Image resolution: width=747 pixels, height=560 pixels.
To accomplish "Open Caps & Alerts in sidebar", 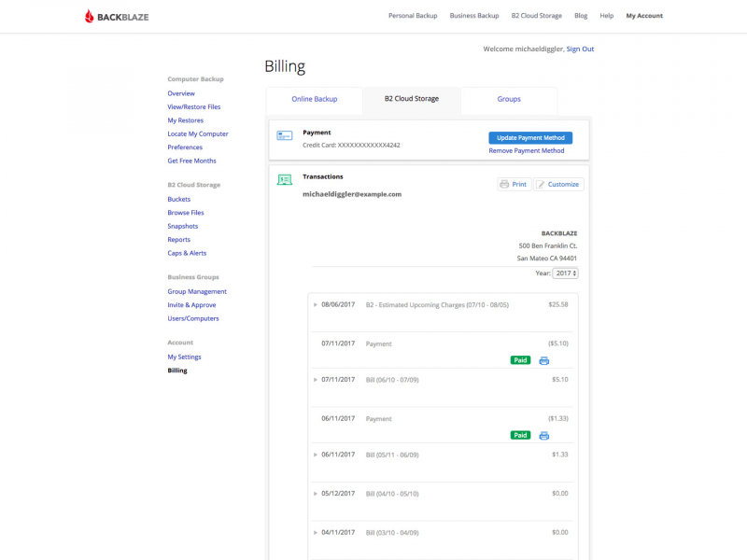I will 187,253.
